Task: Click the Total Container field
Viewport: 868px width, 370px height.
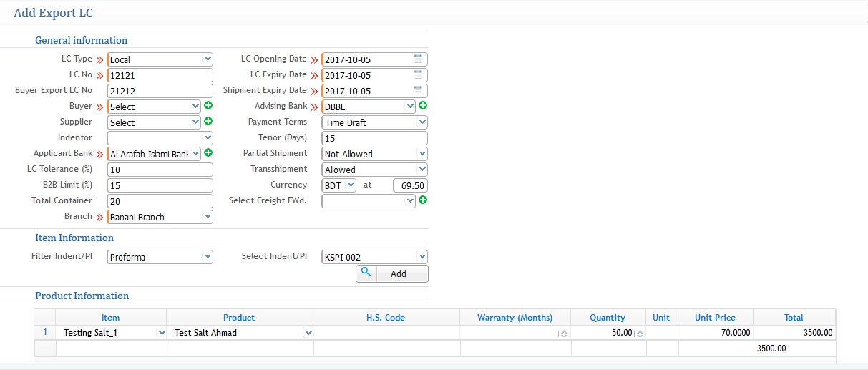Action: pos(160,201)
